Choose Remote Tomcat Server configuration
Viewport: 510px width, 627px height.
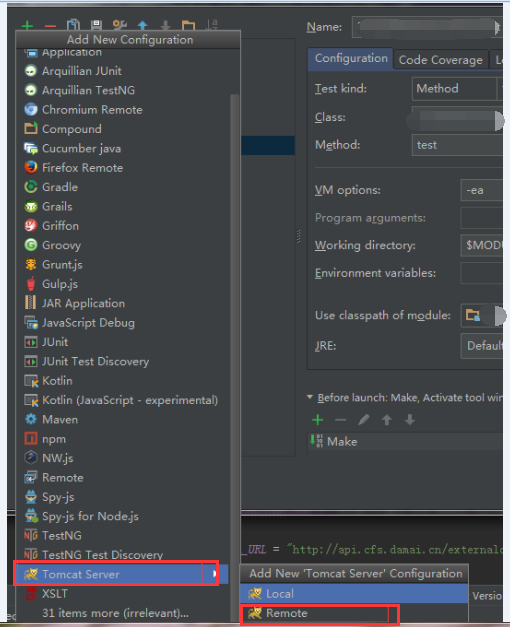tap(354, 613)
